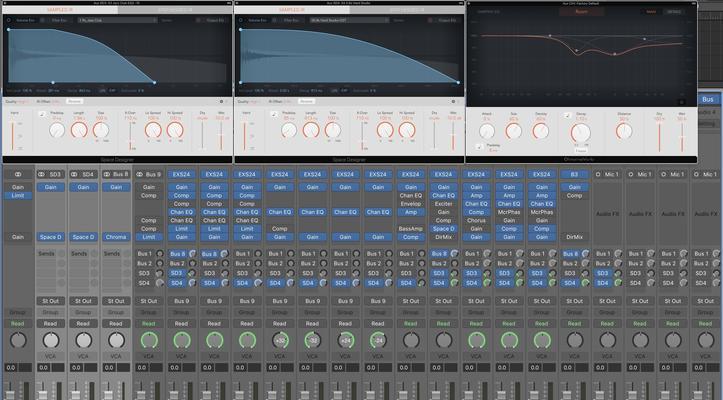723x400 pixels.
Task: Open St Out output slot on SD3 strip
Action: pos(51,301)
